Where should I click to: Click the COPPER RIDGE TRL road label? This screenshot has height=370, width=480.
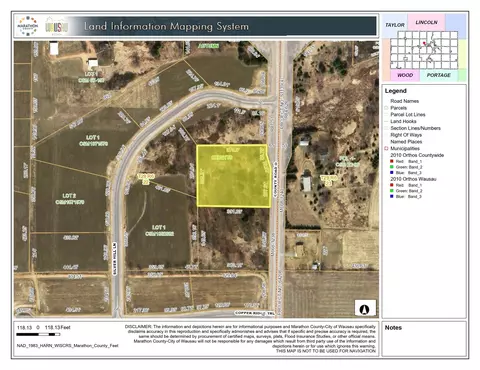click(255, 313)
